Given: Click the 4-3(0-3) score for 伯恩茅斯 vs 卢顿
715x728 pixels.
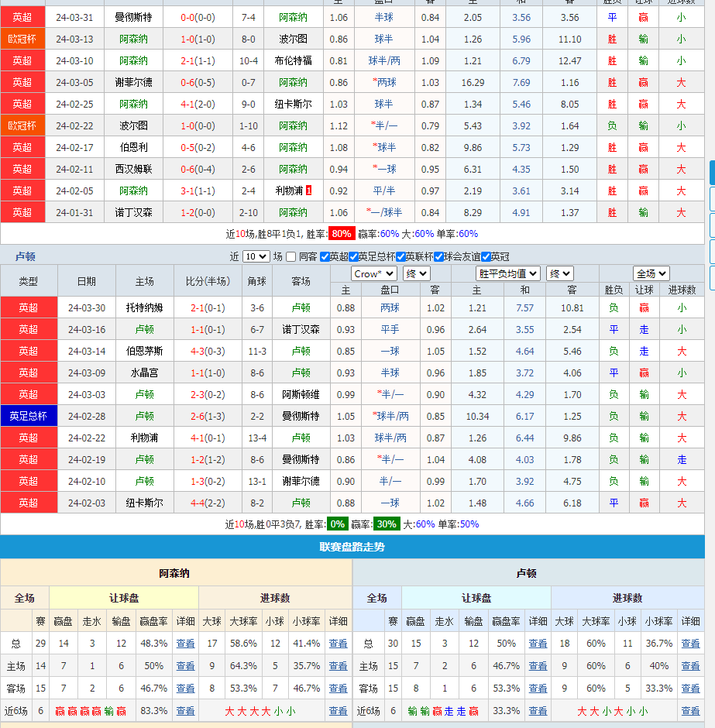Looking at the screenshot, I should 208,351.
